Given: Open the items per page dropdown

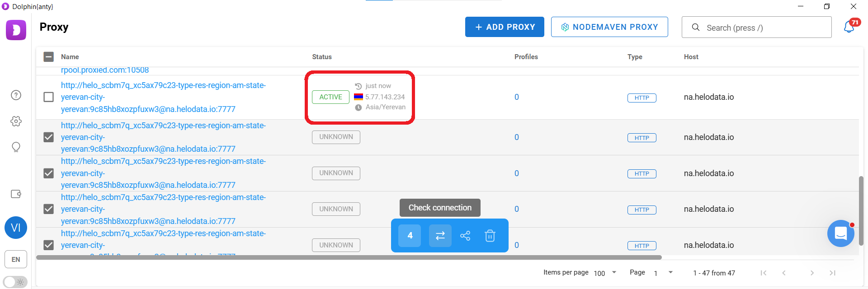Looking at the screenshot, I should pos(605,273).
